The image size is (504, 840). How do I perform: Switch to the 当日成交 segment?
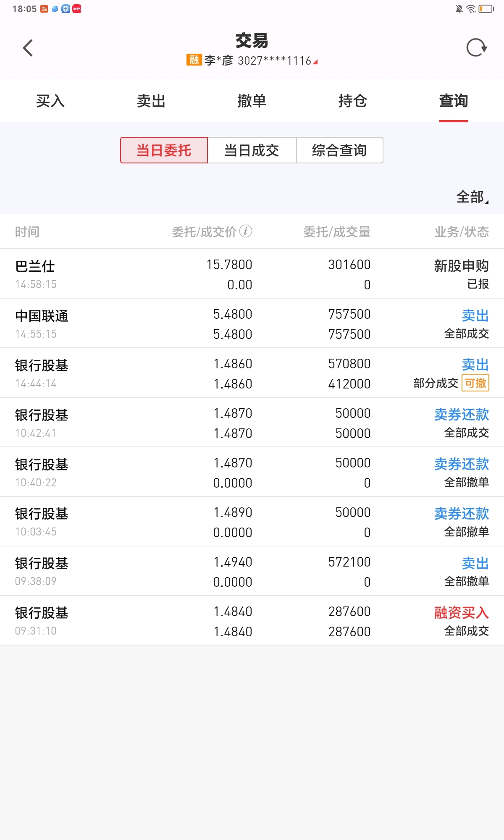(x=252, y=150)
